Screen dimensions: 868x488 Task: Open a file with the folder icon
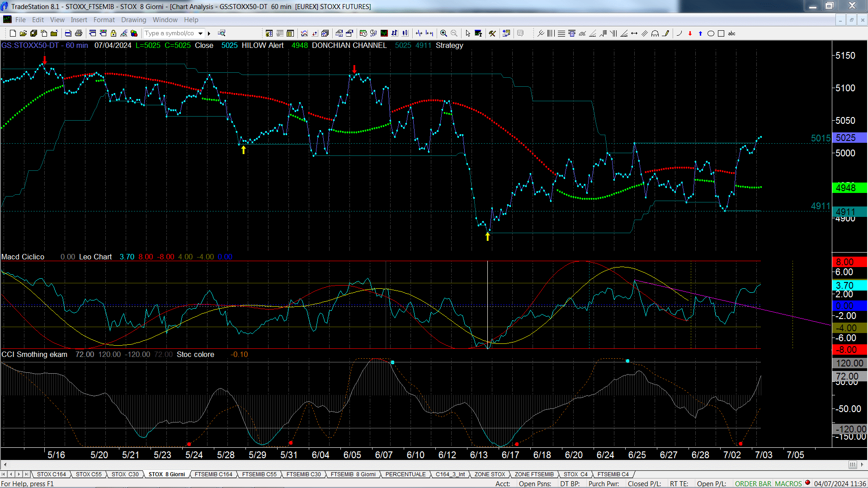coord(23,33)
